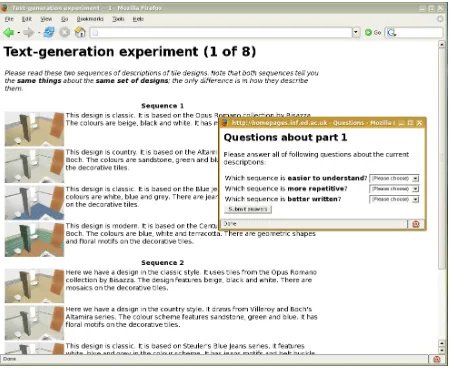
Task: Click the 'Questions about part 1' heading
Action: tap(285, 137)
